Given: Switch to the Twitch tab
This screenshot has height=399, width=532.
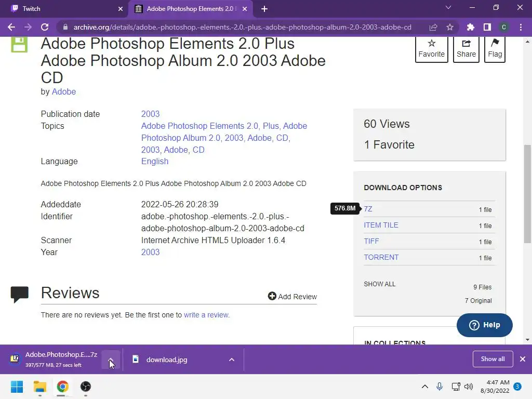Looking at the screenshot, I should (64, 9).
